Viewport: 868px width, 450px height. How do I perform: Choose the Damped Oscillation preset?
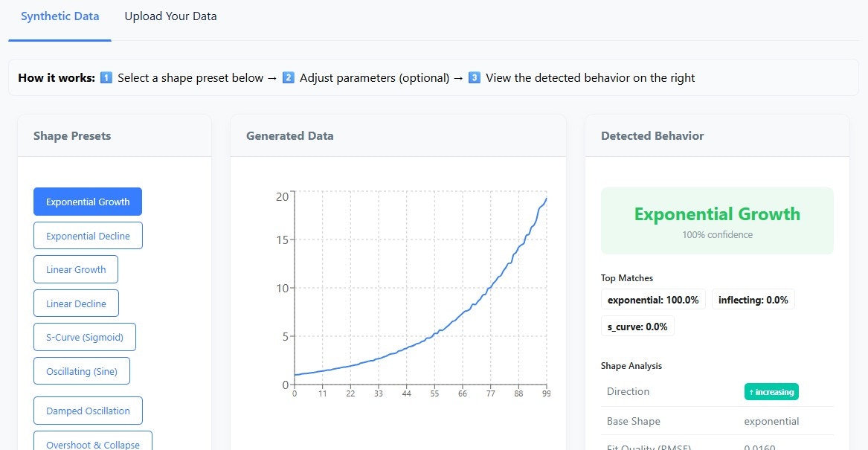88,410
